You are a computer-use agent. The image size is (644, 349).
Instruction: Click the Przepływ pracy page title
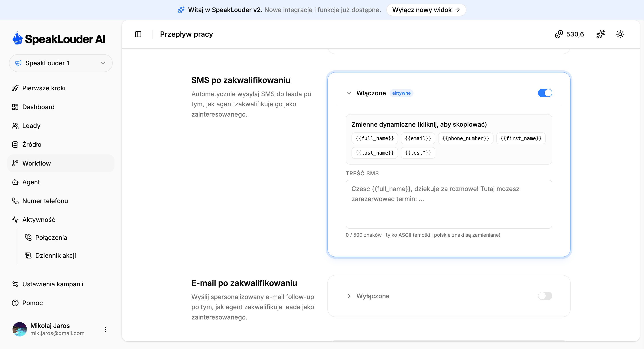(x=186, y=34)
